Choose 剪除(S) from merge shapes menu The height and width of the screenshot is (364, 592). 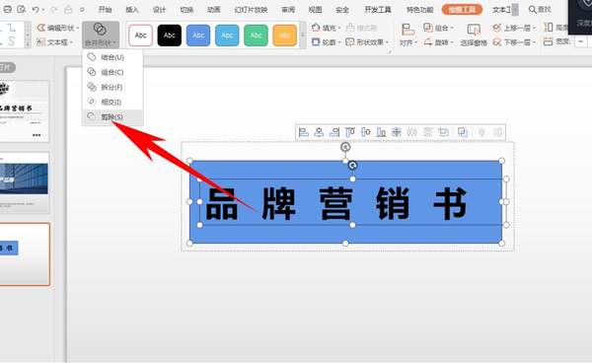[x=111, y=117]
